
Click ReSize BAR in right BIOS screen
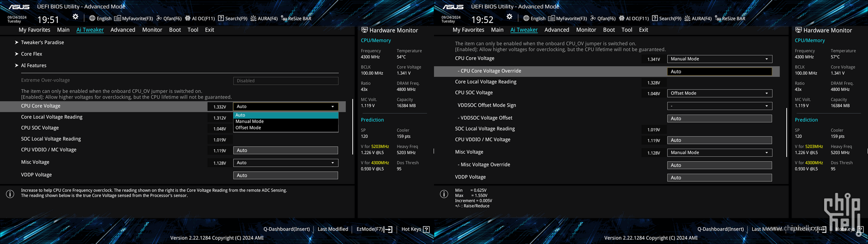(x=730, y=19)
